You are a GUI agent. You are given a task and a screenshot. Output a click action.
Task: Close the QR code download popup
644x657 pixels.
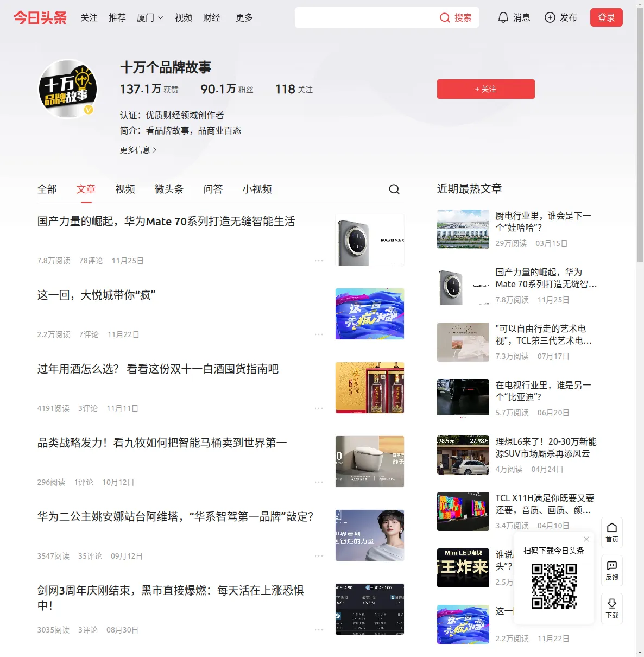click(586, 539)
